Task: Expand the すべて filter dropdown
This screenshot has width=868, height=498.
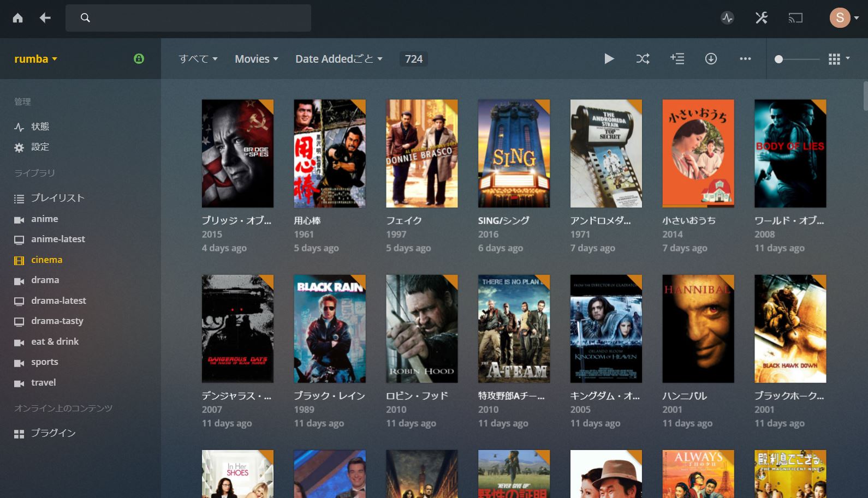Action: pyautogui.click(x=198, y=59)
